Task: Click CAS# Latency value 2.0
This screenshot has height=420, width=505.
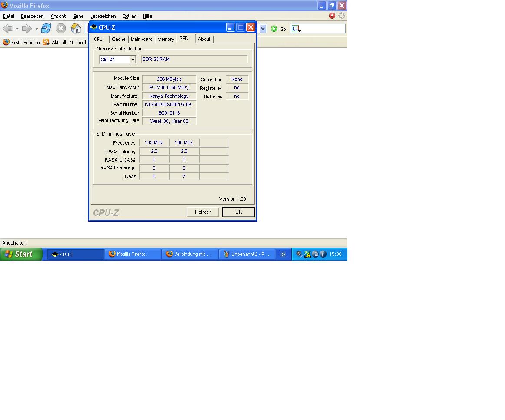Action: coord(154,151)
